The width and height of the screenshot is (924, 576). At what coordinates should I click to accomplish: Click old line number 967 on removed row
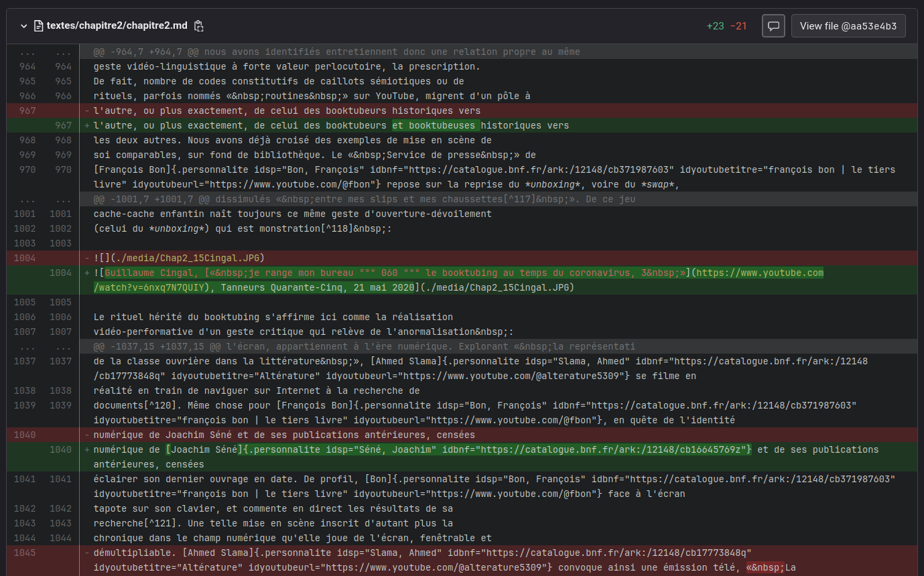point(27,111)
